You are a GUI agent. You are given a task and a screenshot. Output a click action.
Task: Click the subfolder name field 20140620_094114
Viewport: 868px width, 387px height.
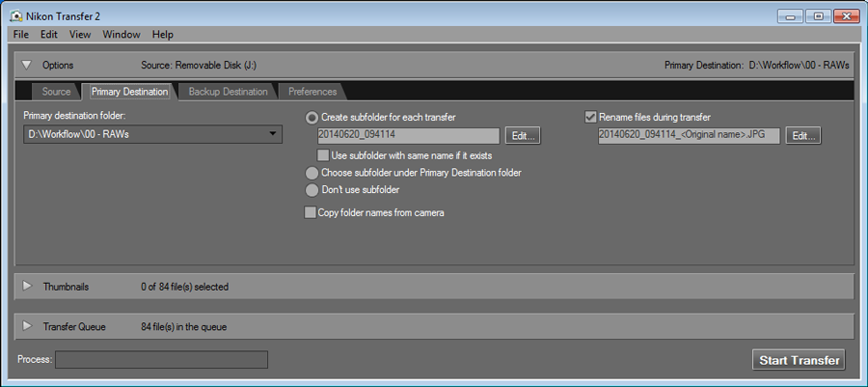tap(409, 136)
